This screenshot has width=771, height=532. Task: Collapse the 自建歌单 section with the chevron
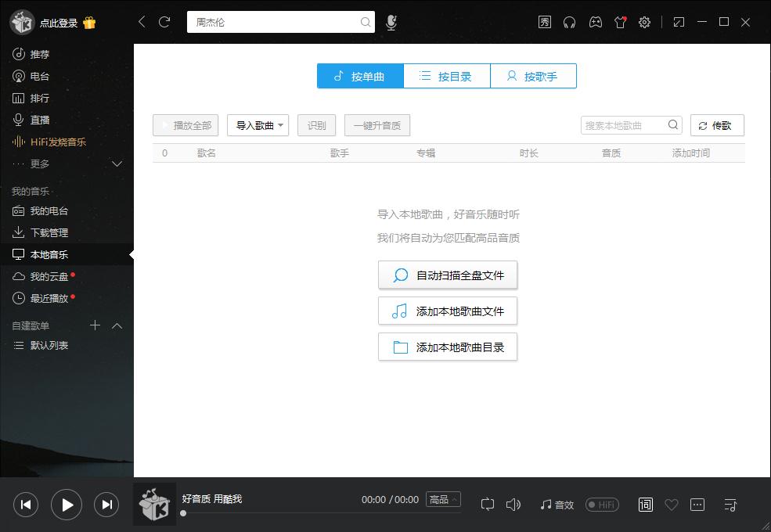[x=117, y=325]
